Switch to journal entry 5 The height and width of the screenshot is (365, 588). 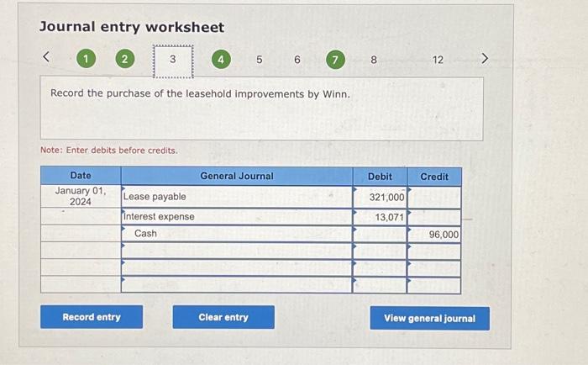click(259, 60)
